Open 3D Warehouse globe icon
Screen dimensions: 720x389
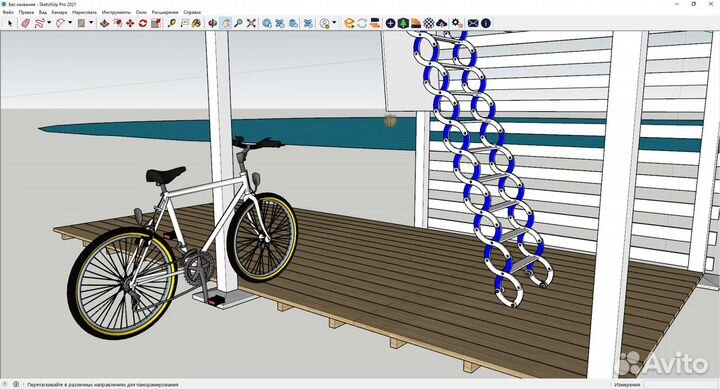coord(267,23)
